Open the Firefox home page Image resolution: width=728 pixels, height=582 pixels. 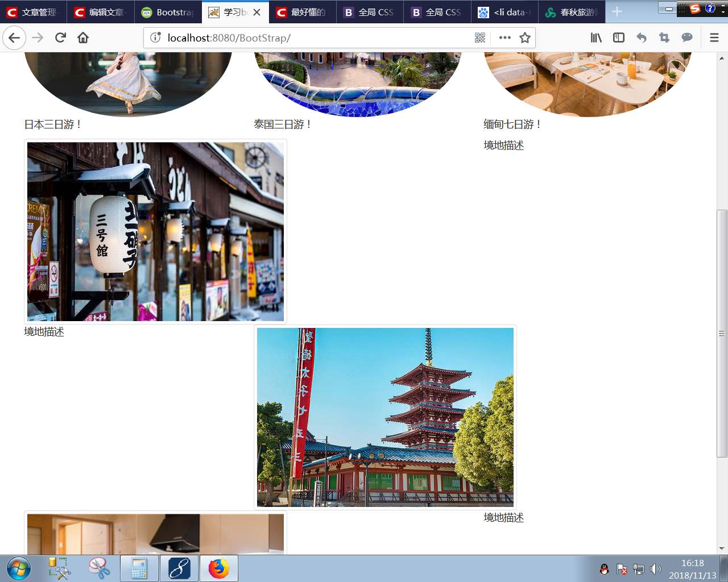(83, 38)
